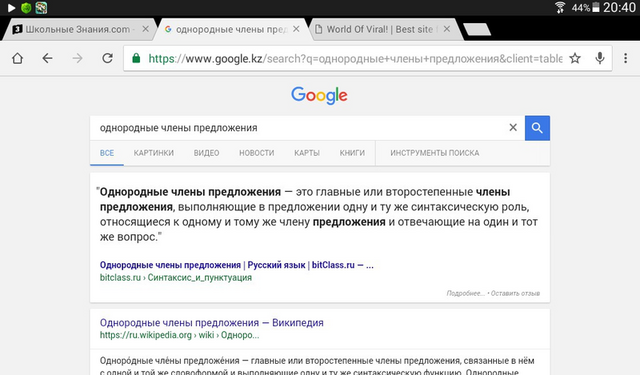The height and width of the screenshot is (375, 640).
Task: Tap the browser home icon
Action: 17,58
